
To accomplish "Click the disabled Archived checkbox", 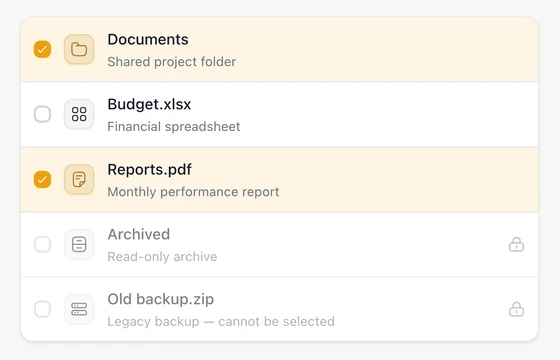I will pyautogui.click(x=42, y=244).
